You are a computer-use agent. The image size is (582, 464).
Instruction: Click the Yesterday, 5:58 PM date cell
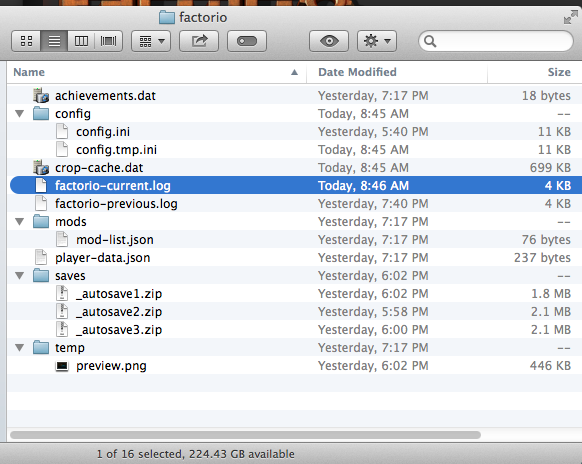click(373, 312)
